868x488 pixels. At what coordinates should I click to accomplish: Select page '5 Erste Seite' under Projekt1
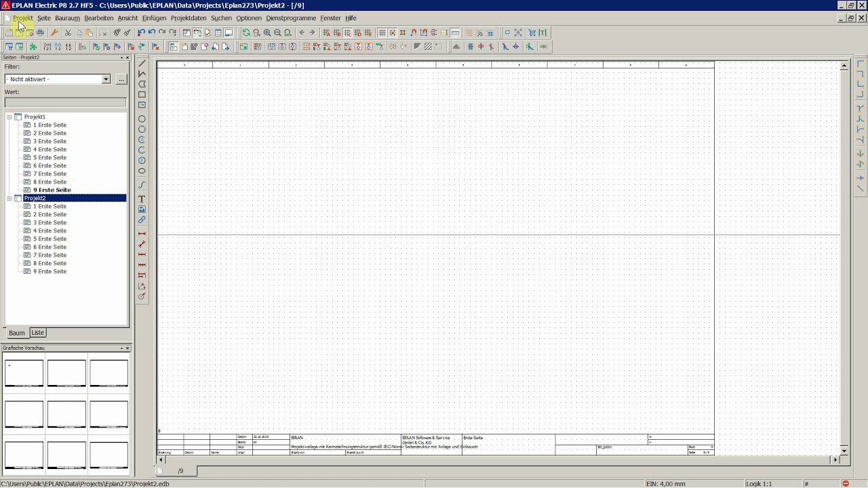pos(50,158)
